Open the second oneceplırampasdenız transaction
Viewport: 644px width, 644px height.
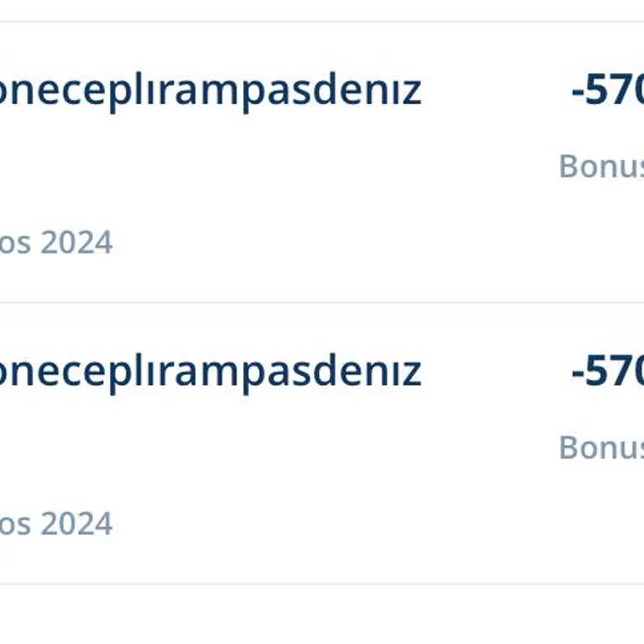click(x=210, y=371)
